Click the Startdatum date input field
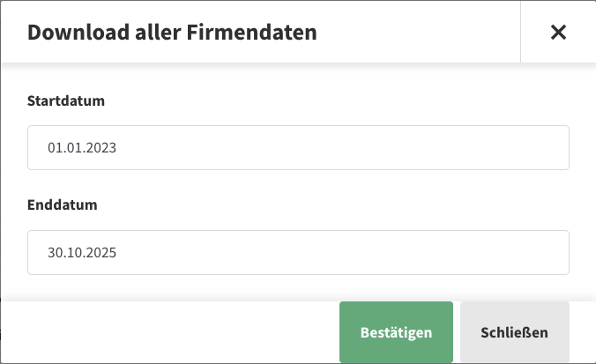 [x=298, y=148]
